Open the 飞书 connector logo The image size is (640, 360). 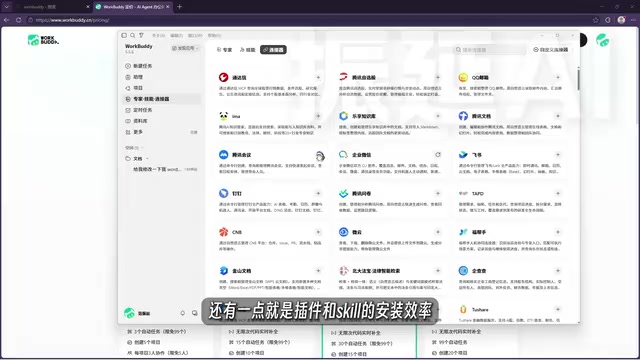463,155
